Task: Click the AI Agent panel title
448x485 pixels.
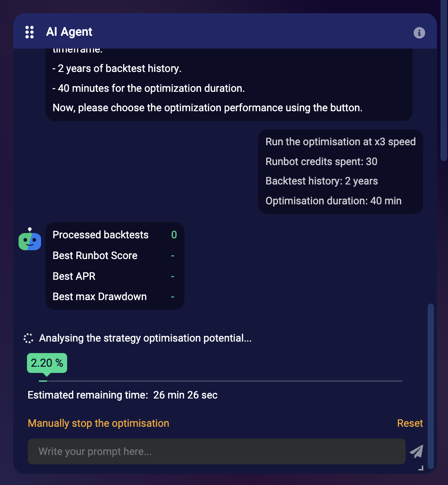Action: tap(69, 32)
